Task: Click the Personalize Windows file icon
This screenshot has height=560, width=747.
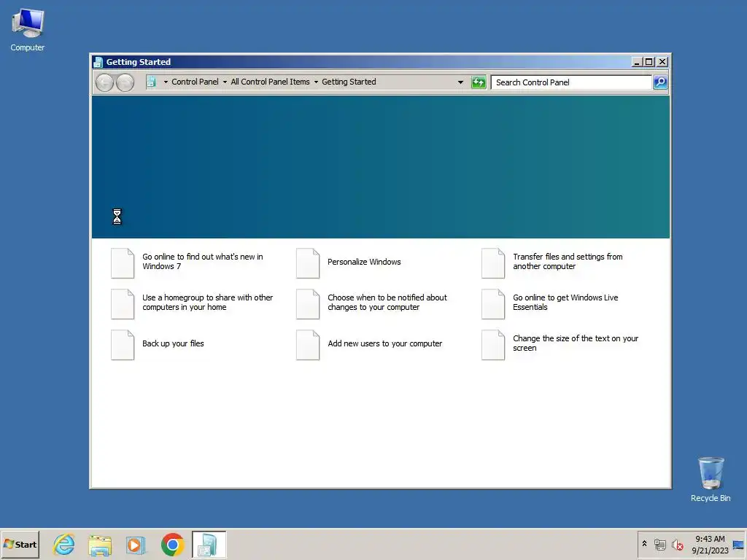Action: (308, 262)
